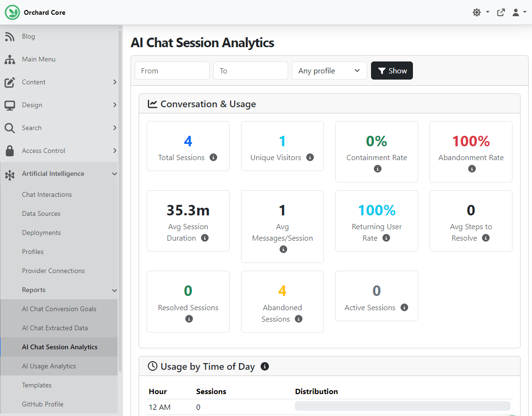Viewport: 532px width, 416px height.
Task: Click the Search magnifier icon in sidebar
Action: click(x=10, y=128)
